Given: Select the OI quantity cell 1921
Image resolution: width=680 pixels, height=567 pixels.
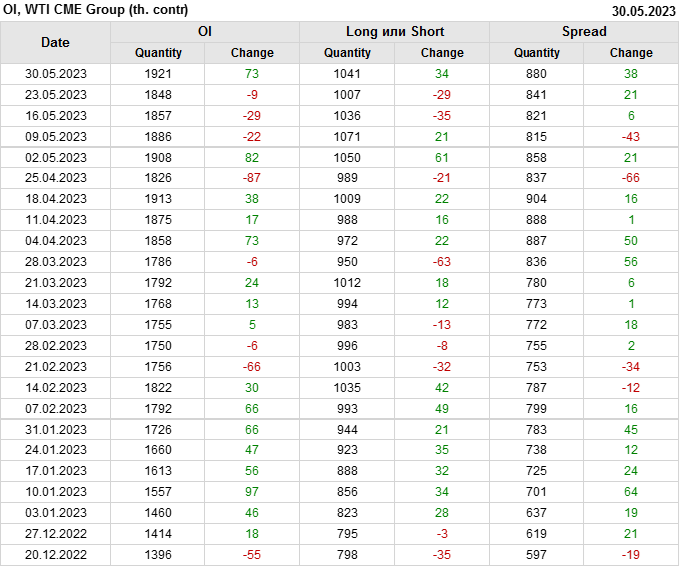Looking at the screenshot, I should [x=158, y=74].
